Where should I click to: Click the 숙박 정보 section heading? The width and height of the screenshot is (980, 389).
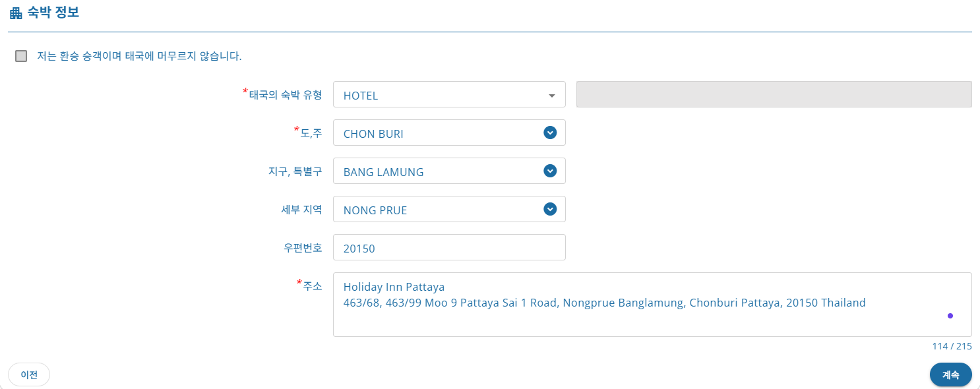click(x=53, y=13)
